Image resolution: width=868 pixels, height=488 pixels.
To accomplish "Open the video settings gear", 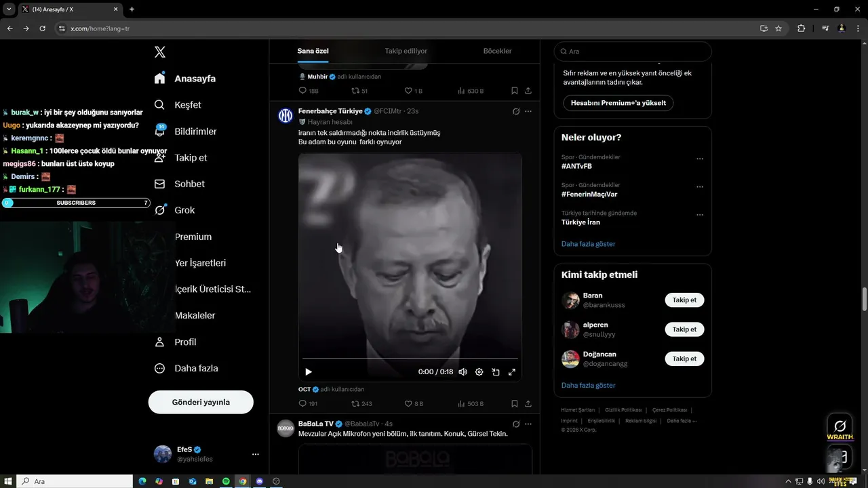I will point(479,371).
